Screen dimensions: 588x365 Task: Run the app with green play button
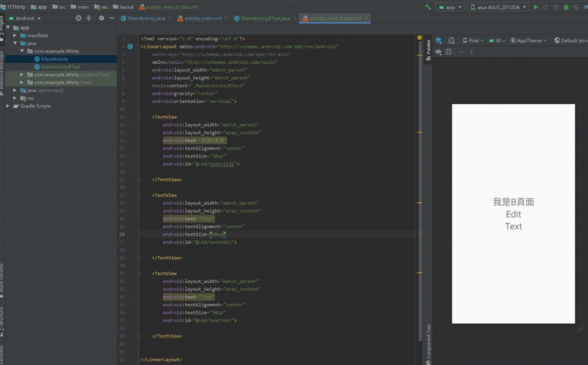(x=536, y=7)
